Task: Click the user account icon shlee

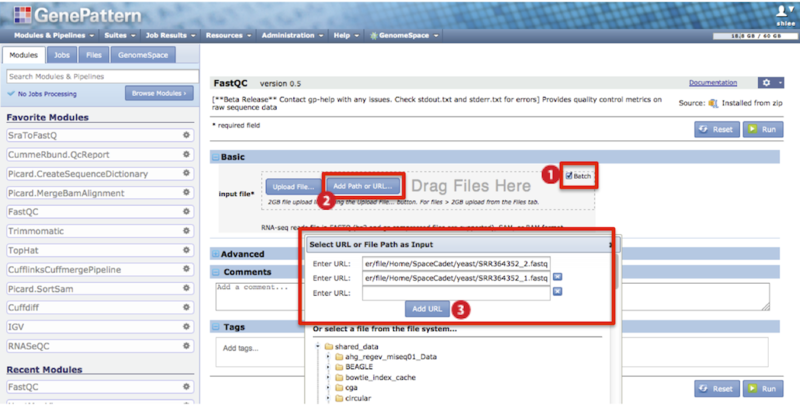Action: pos(785,13)
